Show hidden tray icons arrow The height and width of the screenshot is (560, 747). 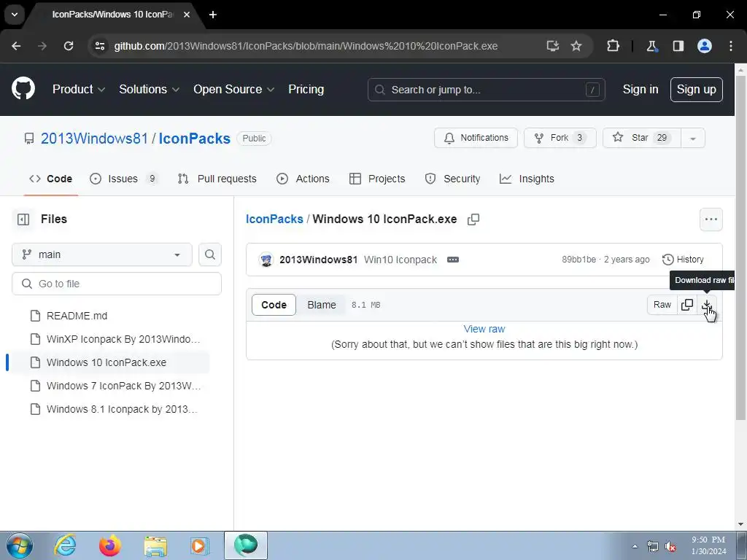point(635,546)
